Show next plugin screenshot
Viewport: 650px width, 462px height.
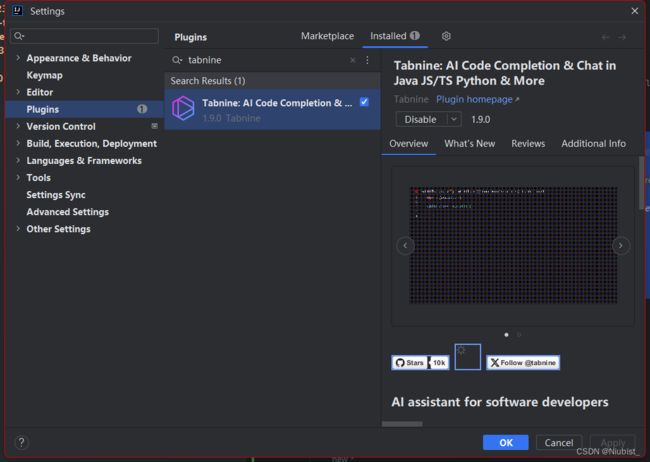pos(621,246)
